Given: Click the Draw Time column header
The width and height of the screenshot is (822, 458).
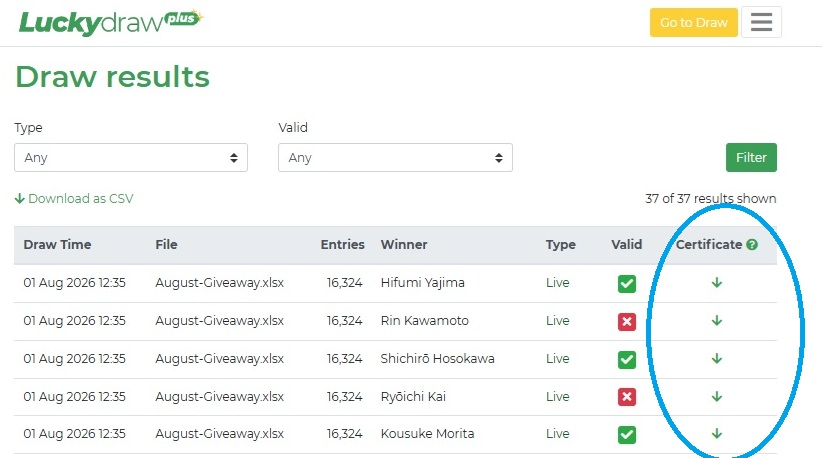Looking at the screenshot, I should (x=57, y=245).
